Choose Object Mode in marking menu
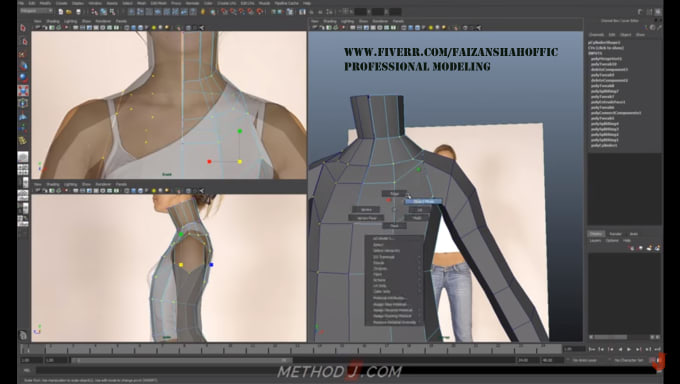This screenshot has width=680, height=384. coord(423,201)
